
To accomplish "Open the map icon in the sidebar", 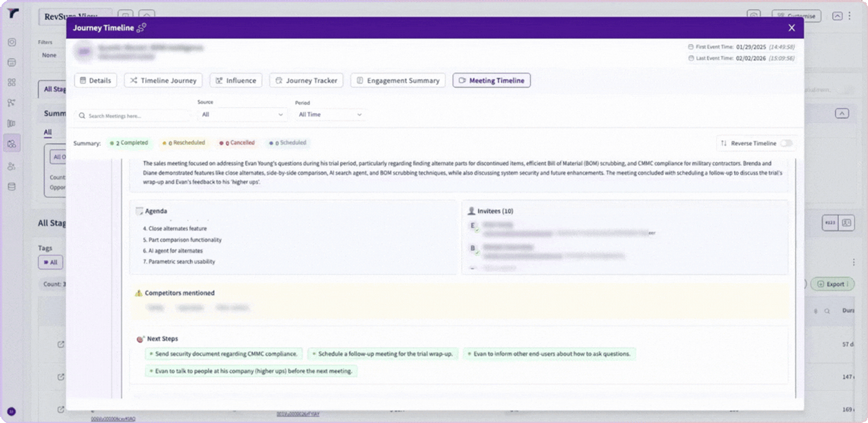I will pyautogui.click(x=12, y=123).
